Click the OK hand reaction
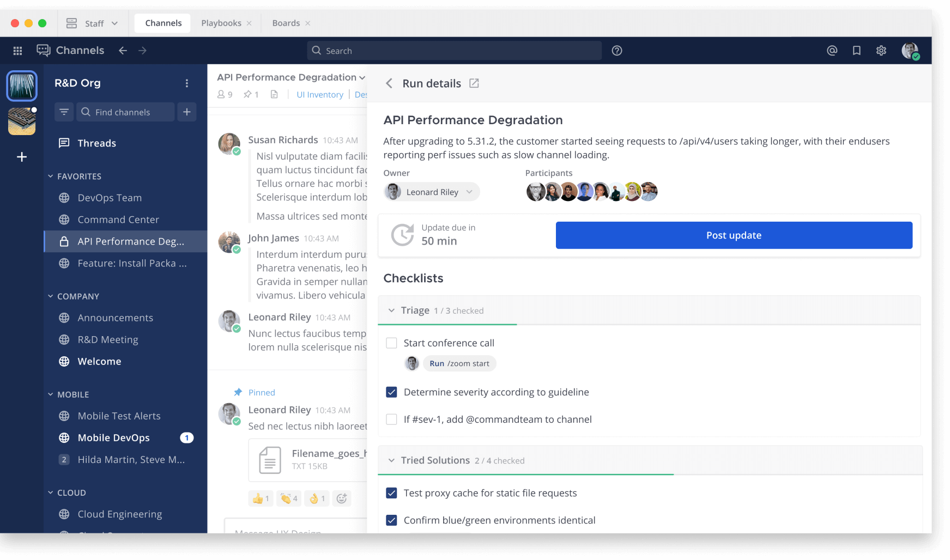 point(317,498)
